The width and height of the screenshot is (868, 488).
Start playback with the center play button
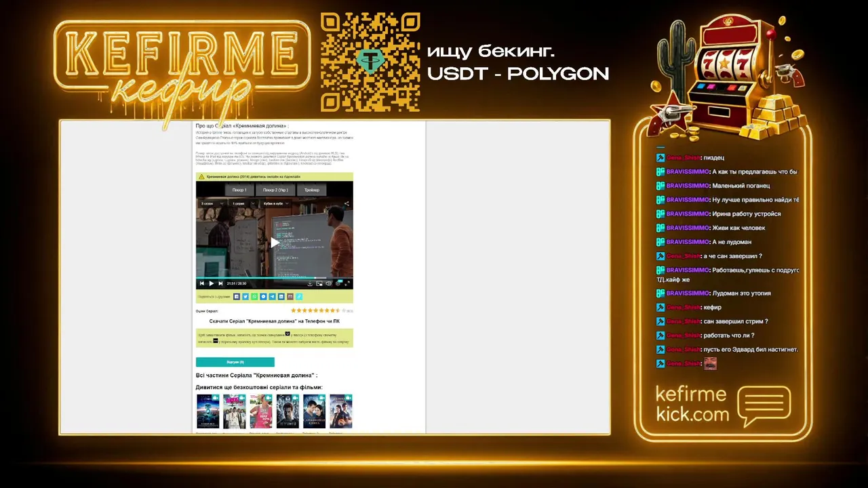[x=274, y=243]
